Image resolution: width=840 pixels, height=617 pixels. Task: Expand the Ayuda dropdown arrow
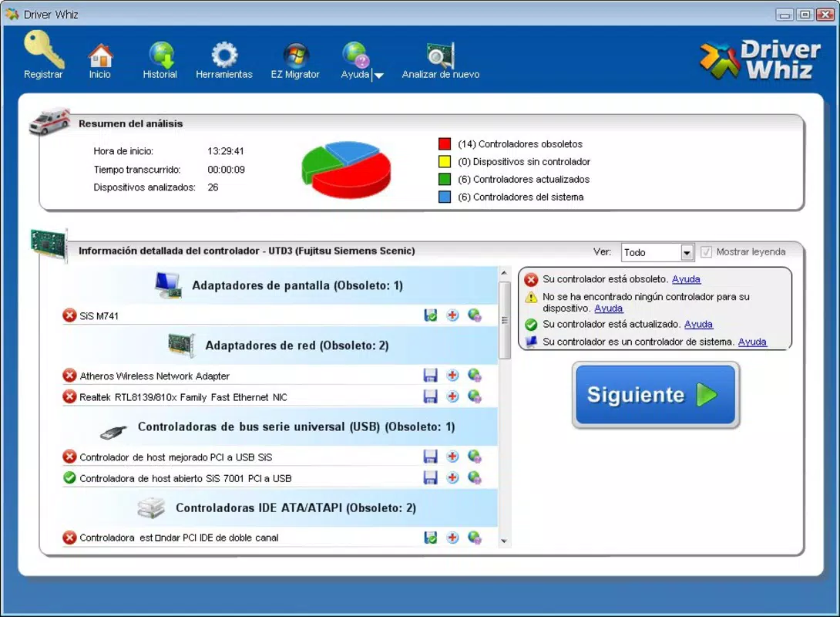point(378,76)
